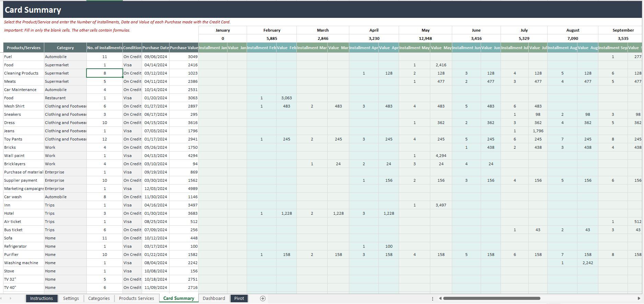644x304 pixels.
Task: Open the Dashboard sheet tab
Action: [214, 299]
